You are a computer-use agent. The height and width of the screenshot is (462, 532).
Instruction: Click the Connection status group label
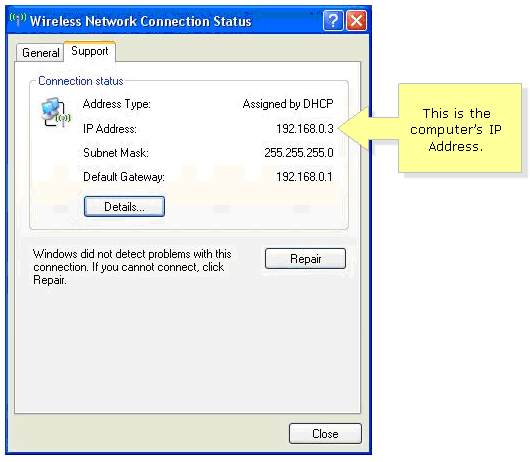[80, 81]
